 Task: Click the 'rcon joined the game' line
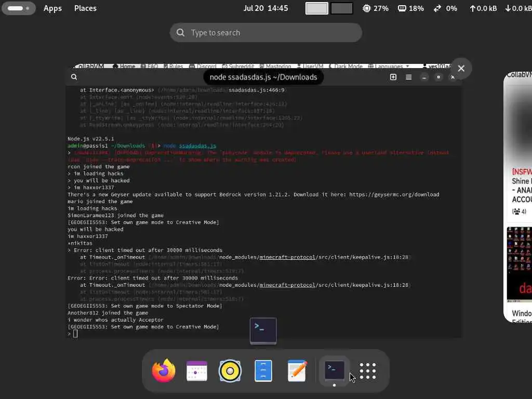[x=98, y=167]
